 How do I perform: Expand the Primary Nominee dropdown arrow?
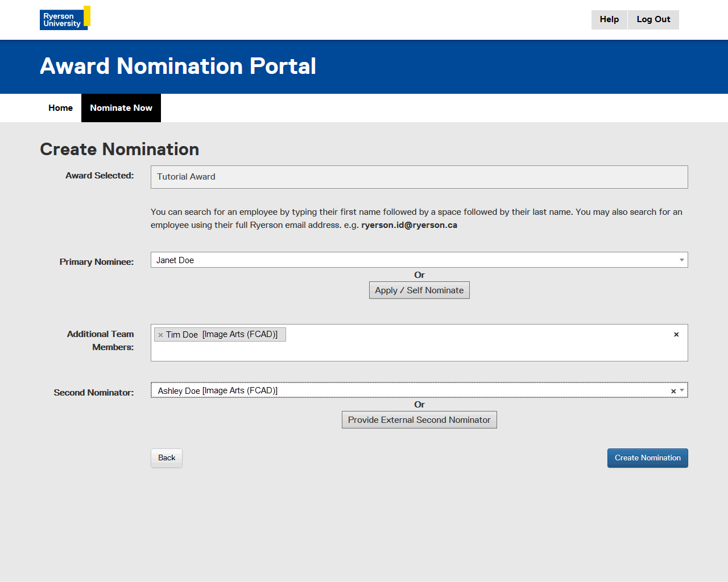681,260
